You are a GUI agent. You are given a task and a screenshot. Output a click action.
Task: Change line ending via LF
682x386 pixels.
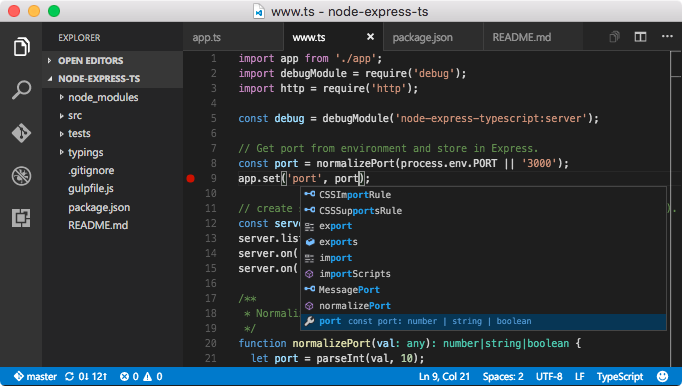click(x=579, y=376)
